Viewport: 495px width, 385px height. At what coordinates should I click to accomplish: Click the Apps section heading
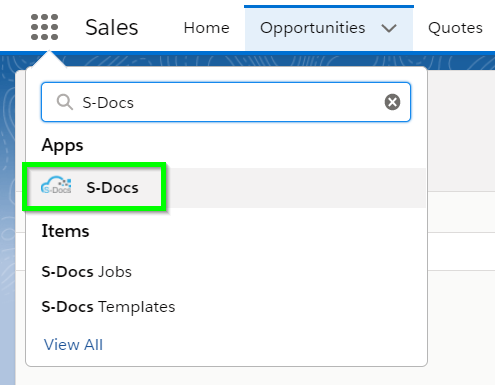(62, 146)
